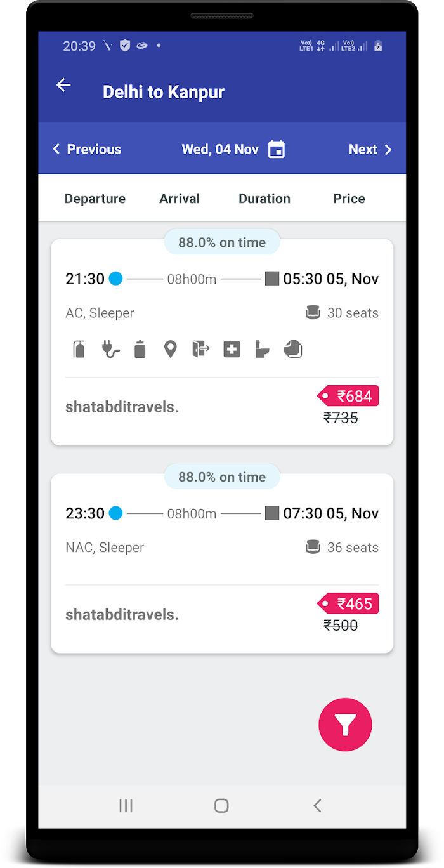Go to Next day's buses
Screen dimensions: 444x868
[x=370, y=149]
